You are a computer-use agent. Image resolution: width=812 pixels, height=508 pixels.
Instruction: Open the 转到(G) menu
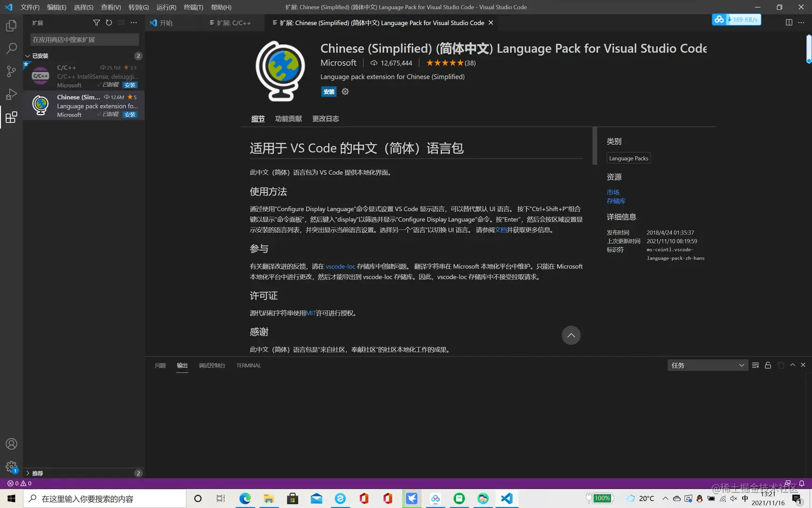[x=139, y=7]
